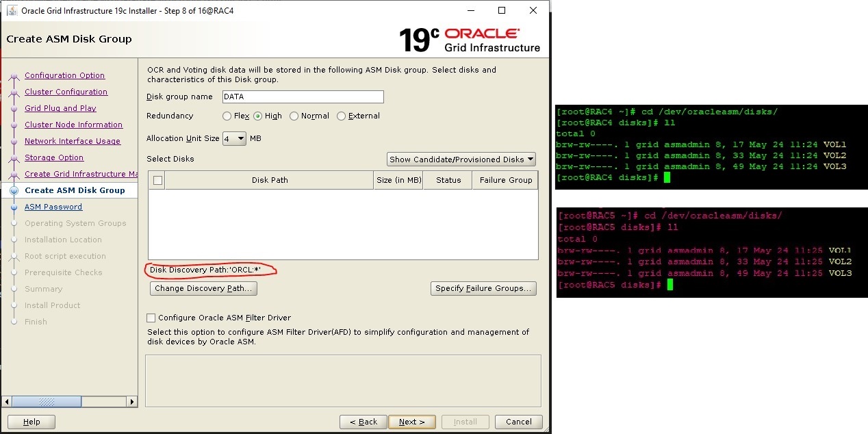Enable Configure Oracle ASM Filter Driver
Viewport: 868px width, 434px height.
tap(151, 318)
